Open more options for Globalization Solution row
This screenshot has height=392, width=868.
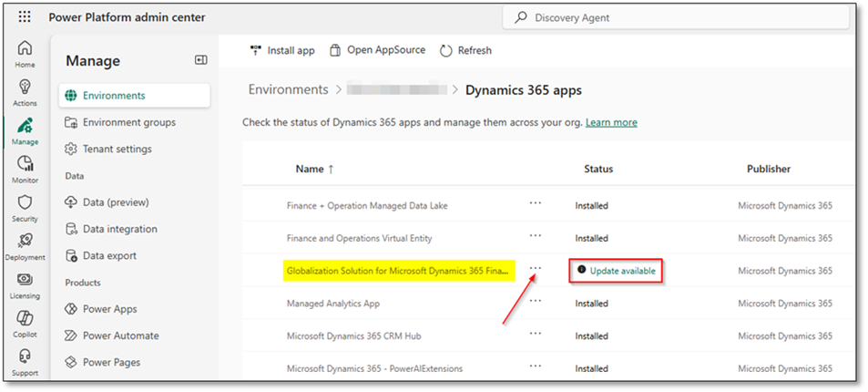tap(536, 269)
